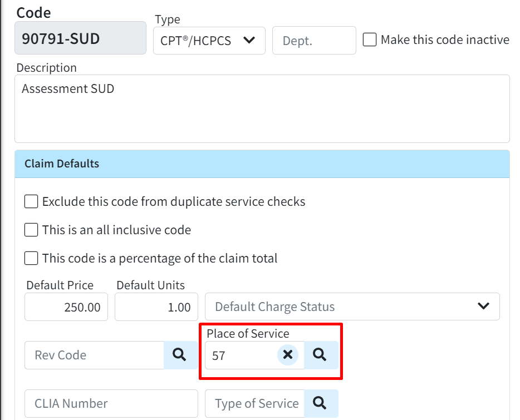Enable "Make this code inactive"

point(370,39)
